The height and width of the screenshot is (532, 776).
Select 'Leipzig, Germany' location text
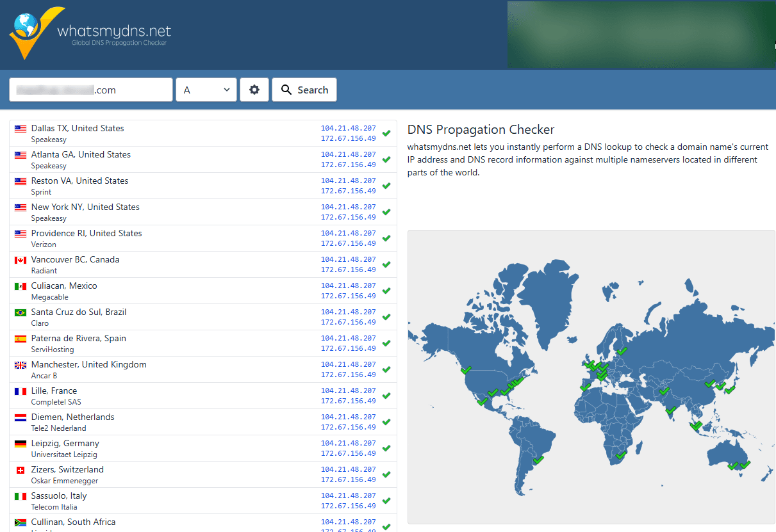point(65,443)
